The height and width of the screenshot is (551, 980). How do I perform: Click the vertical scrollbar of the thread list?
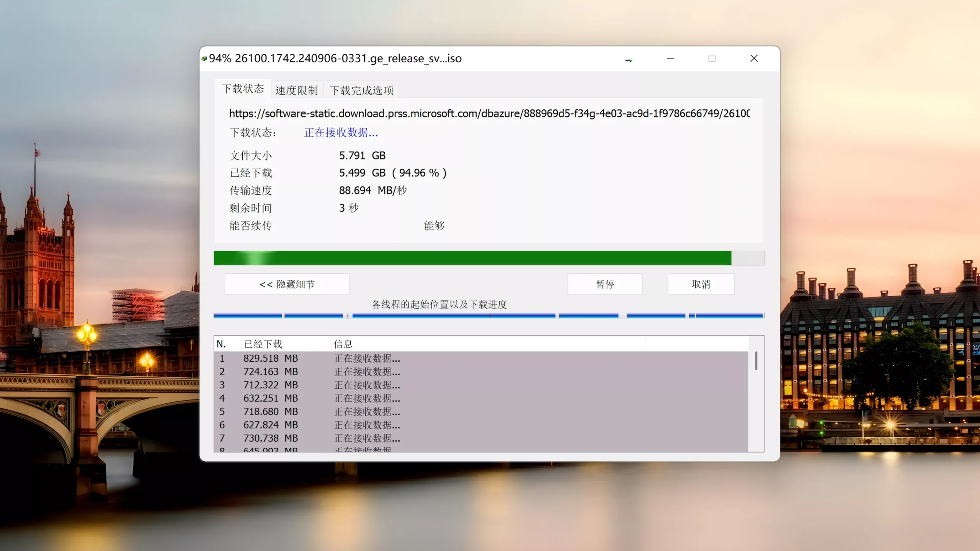pyautogui.click(x=756, y=360)
